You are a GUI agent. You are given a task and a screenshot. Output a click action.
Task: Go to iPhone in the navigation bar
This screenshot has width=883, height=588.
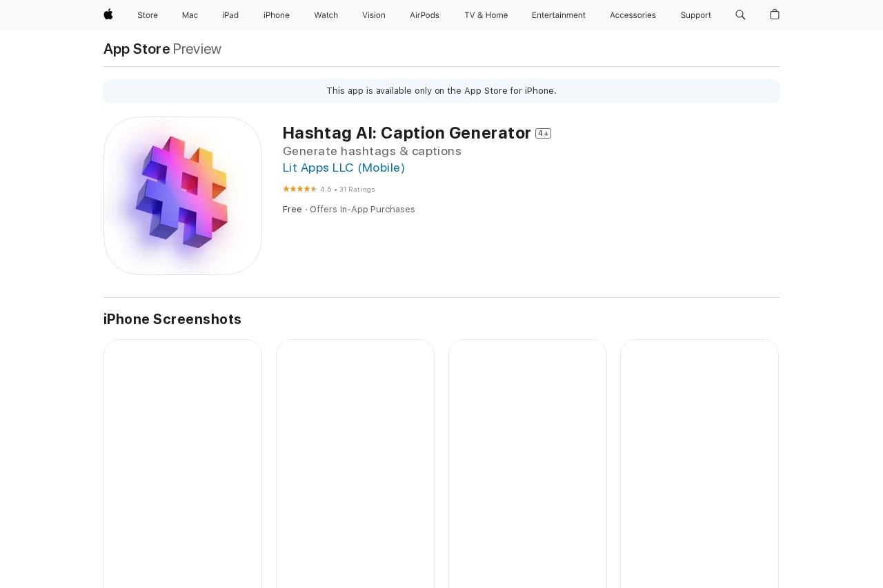(x=277, y=15)
